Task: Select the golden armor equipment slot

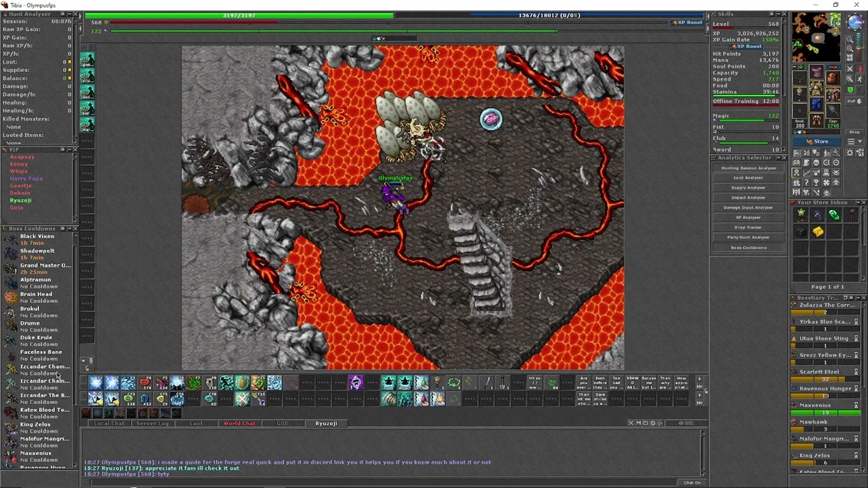Action: tap(816, 89)
